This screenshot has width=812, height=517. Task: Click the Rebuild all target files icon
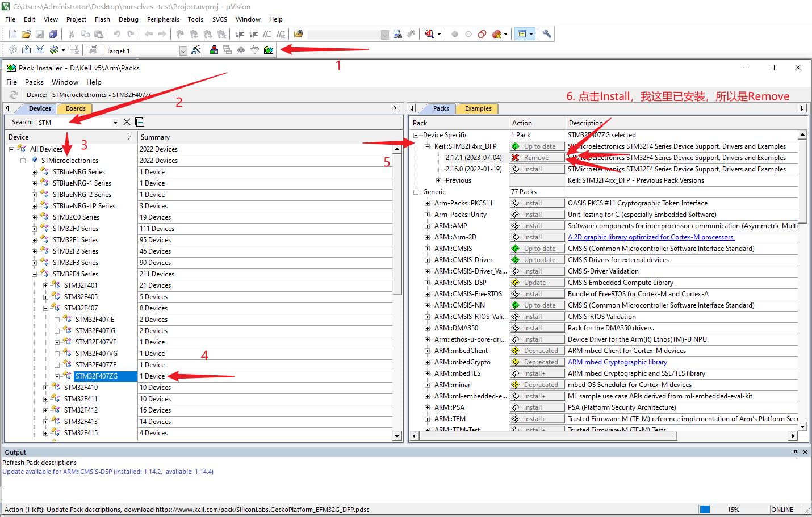[x=40, y=50]
